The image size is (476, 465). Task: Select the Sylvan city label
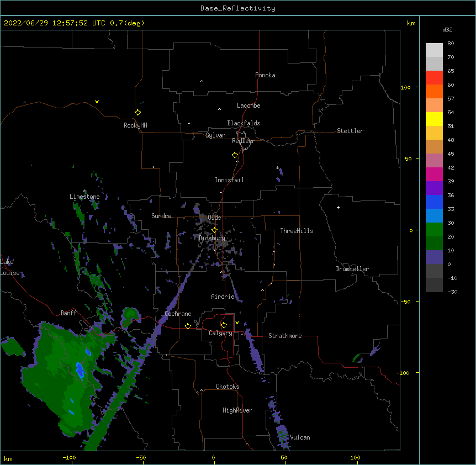click(215, 135)
